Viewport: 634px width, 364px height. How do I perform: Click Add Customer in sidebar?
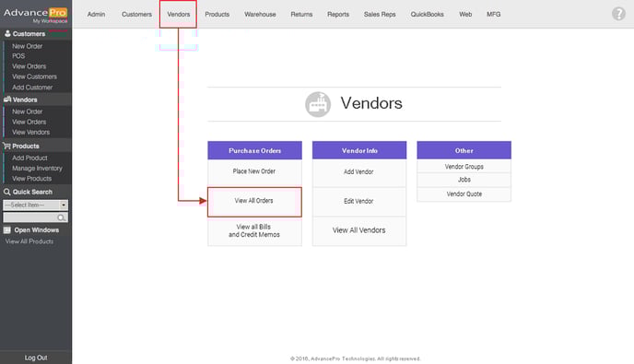click(32, 87)
